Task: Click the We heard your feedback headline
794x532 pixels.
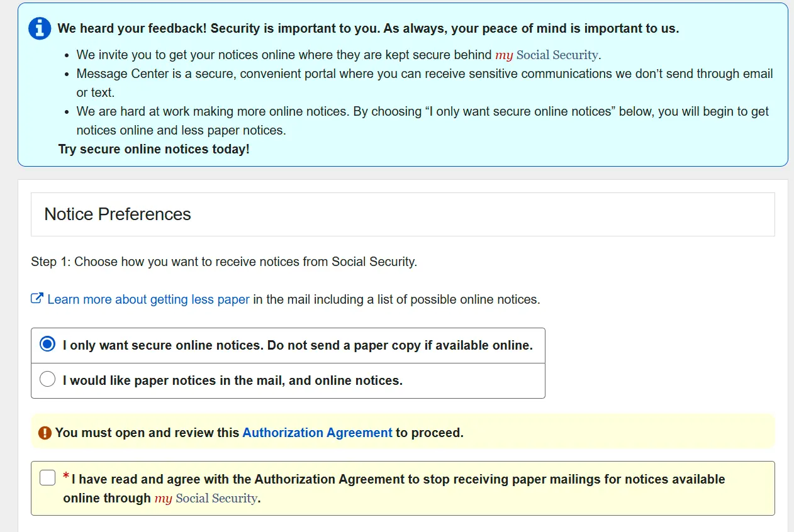Action: tap(368, 28)
